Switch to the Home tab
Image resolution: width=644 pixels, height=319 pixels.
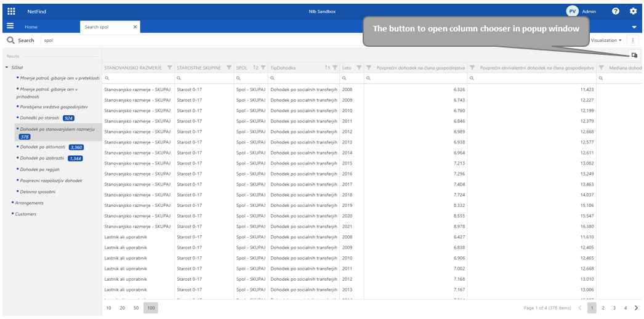point(31,27)
